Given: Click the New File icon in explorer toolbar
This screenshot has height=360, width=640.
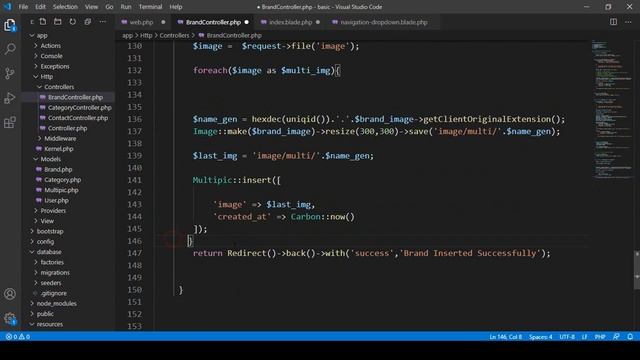Looking at the screenshot, I should point(42,22).
